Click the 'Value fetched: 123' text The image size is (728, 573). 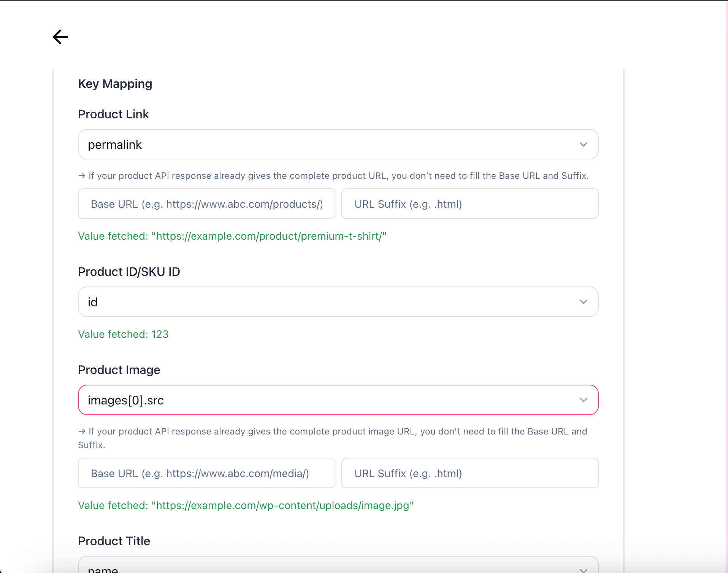pyautogui.click(x=123, y=334)
